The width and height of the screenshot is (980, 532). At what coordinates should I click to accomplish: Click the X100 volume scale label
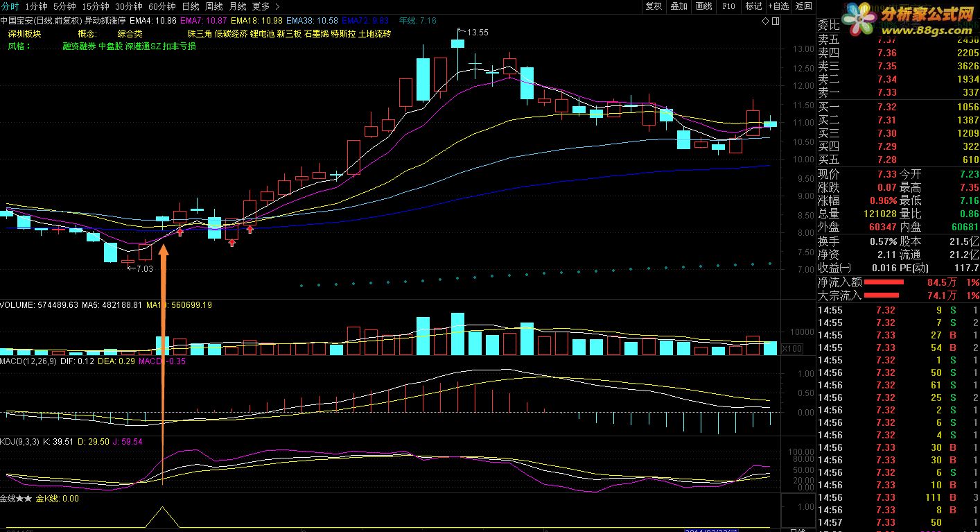[791, 348]
